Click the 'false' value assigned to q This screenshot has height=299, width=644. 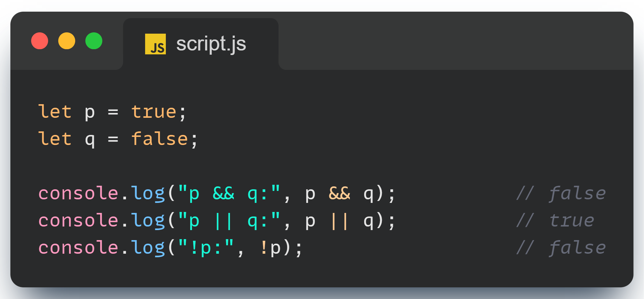[x=160, y=139]
